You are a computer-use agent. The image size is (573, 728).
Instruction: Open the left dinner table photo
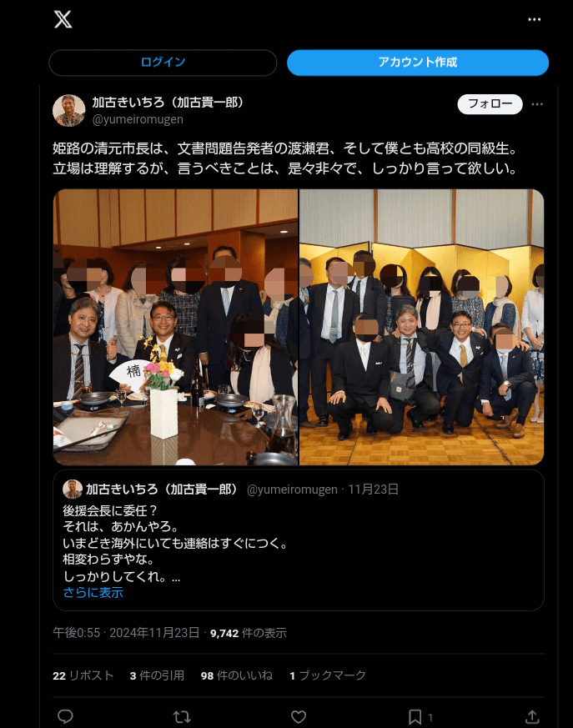pos(175,327)
